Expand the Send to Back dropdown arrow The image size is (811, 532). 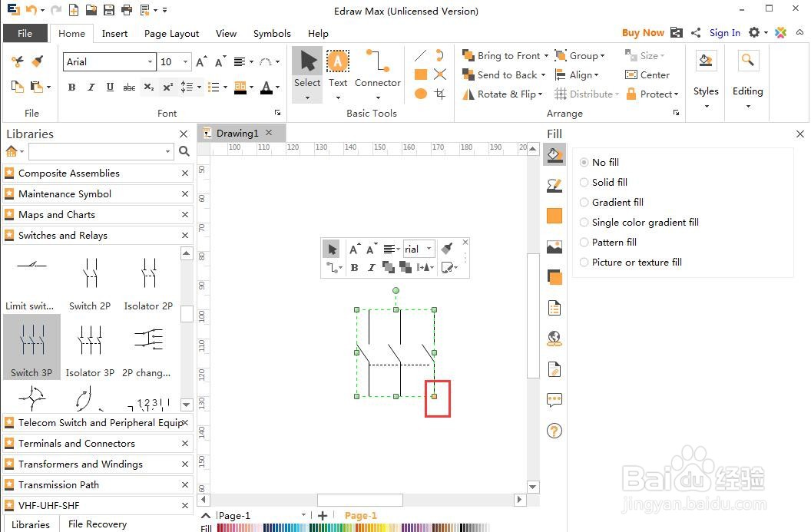tap(543, 75)
